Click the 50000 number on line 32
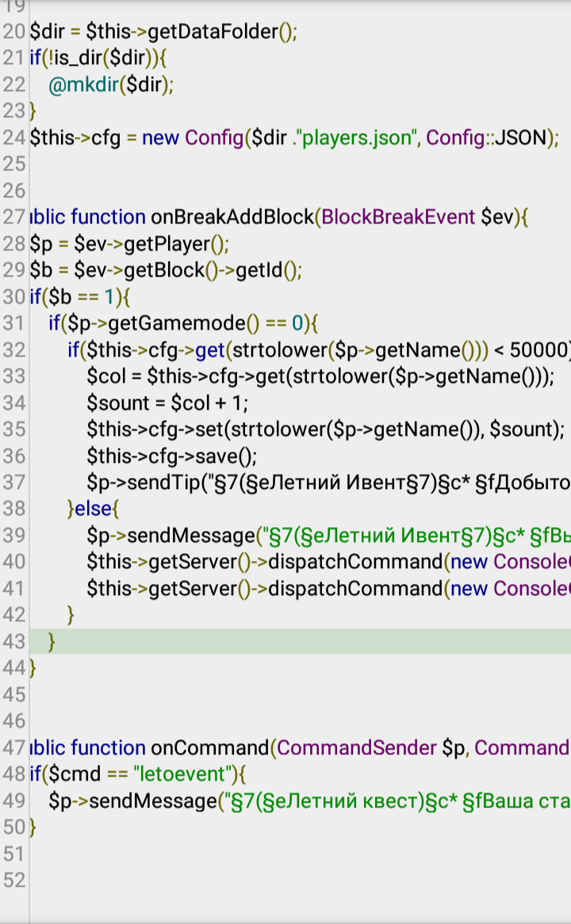This screenshot has width=571, height=924. [x=538, y=349]
